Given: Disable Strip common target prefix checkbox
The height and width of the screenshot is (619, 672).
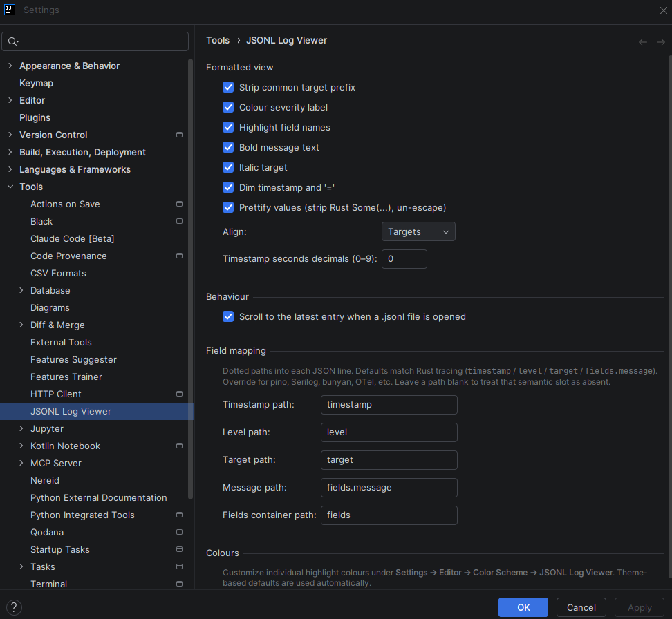Looking at the screenshot, I should tap(228, 88).
